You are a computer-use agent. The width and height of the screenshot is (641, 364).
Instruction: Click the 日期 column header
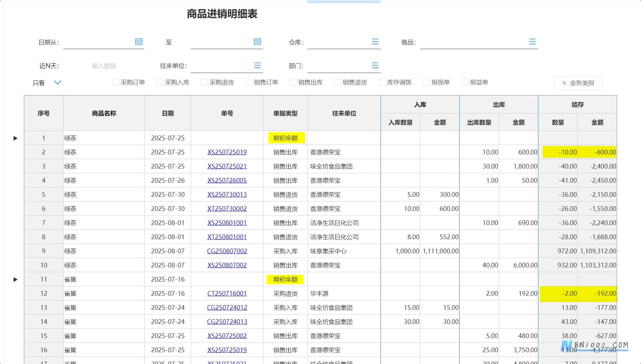point(168,113)
